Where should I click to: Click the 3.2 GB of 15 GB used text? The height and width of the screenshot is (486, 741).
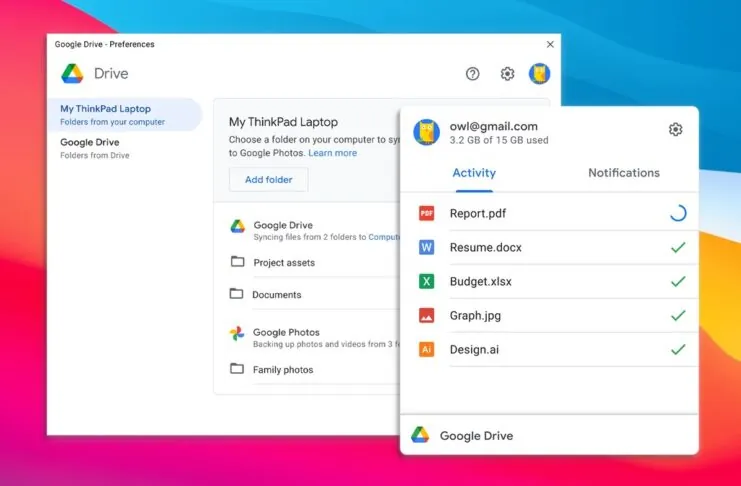tap(499, 140)
